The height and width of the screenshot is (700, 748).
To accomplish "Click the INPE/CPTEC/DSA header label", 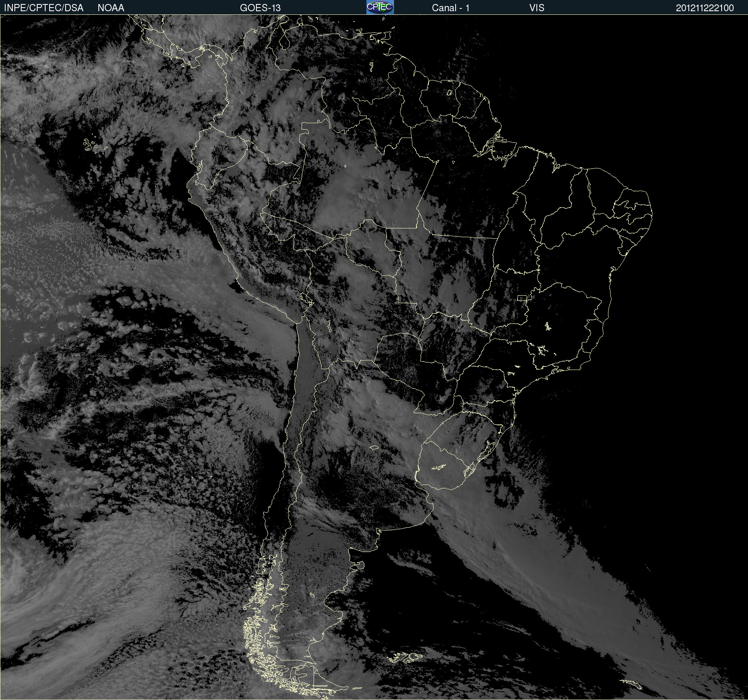I will coord(44,8).
